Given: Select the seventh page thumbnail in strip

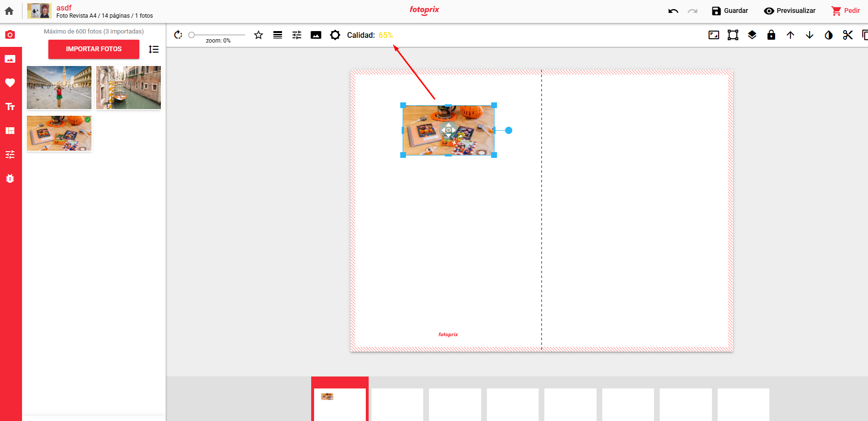Looking at the screenshot, I should point(686,404).
